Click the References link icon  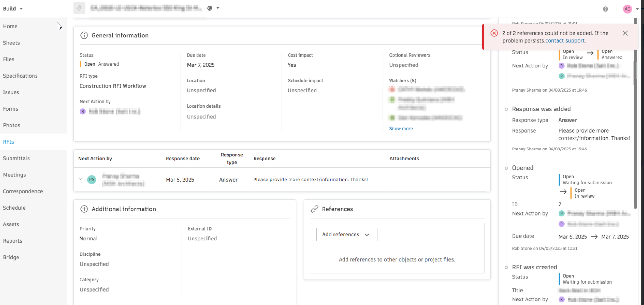(x=315, y=209)
